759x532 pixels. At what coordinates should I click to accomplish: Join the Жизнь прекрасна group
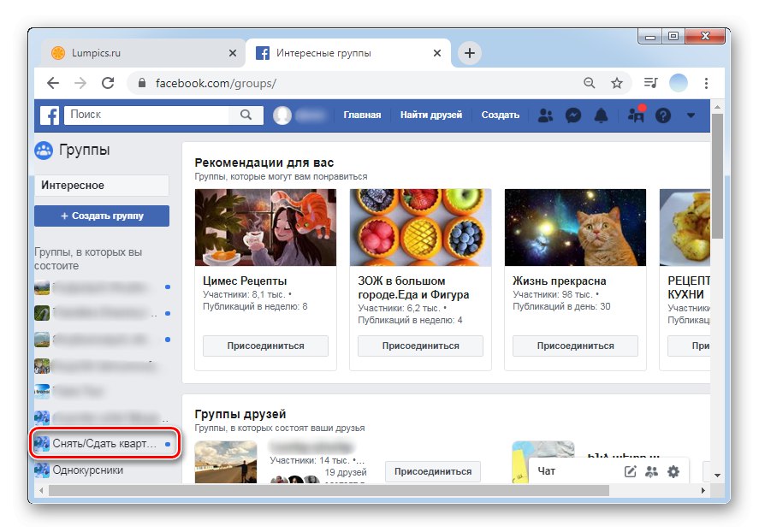click(x=575, y=346)
